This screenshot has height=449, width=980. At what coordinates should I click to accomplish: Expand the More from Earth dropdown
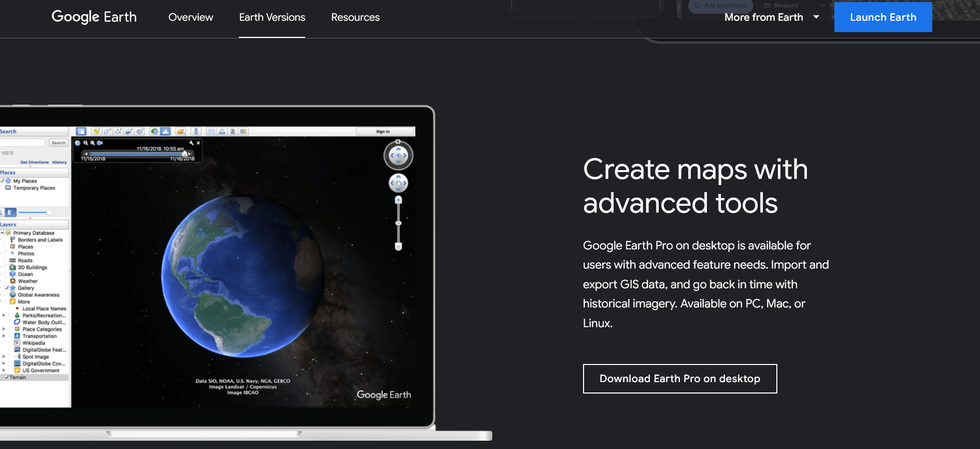point(772,17)
